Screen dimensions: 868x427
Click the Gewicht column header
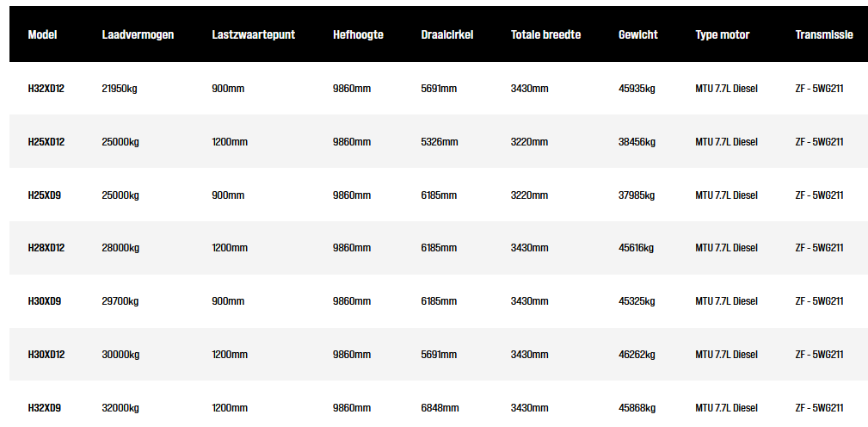[x=638, y=35]
